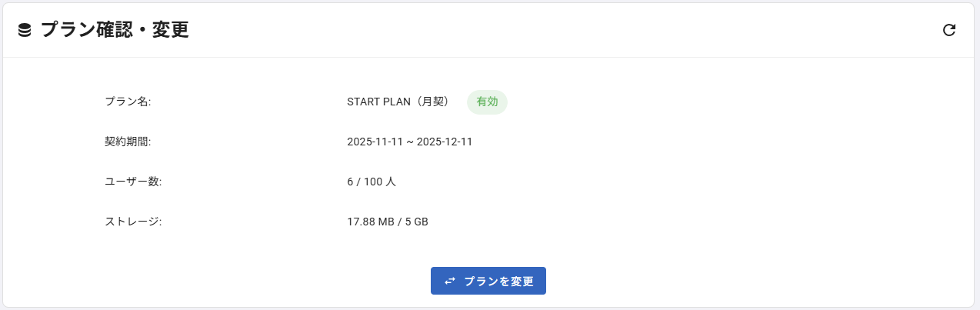The width and height of the screenshot is (980, 310).
Task: Select the プラン名 label
Action: [128, 102]
